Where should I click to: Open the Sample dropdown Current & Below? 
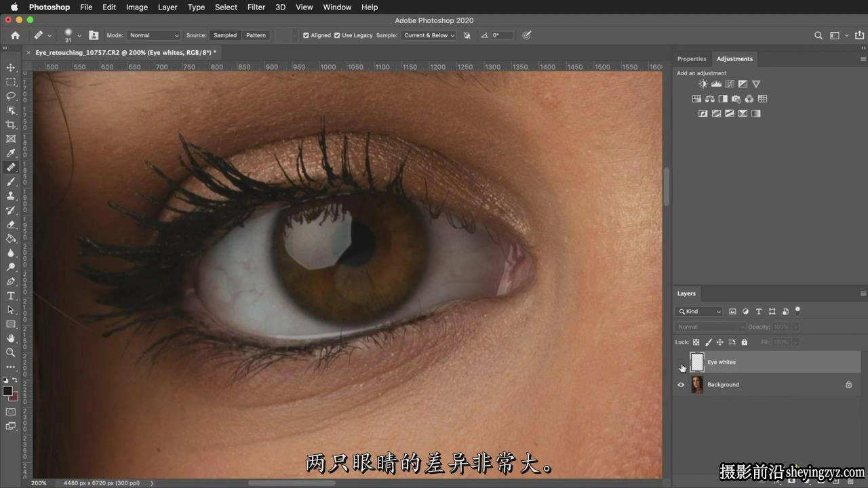[x=429, y=35]
